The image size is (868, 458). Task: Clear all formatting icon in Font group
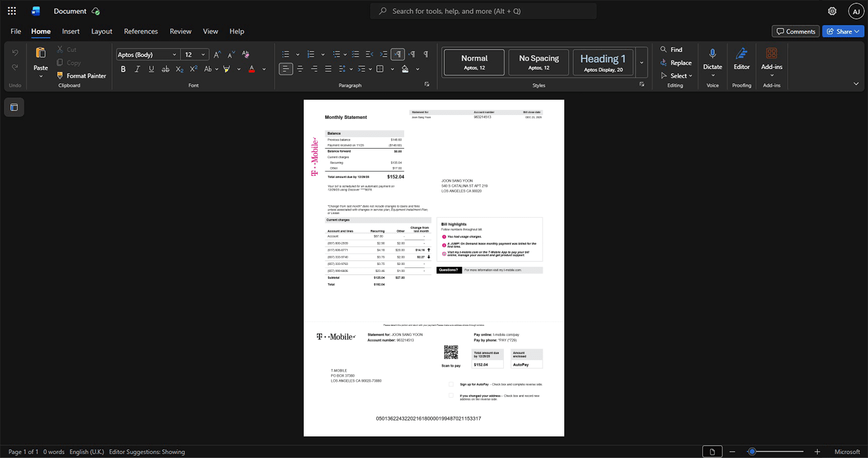[x=246, y=55]
